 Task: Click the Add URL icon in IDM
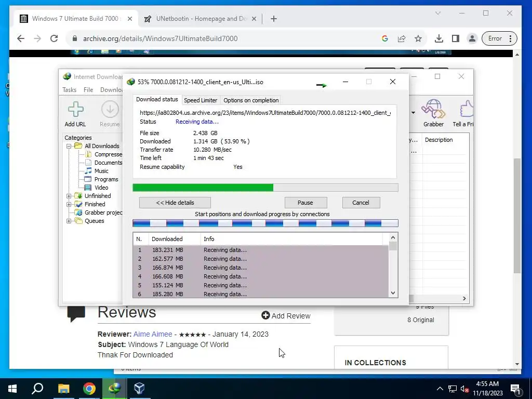(75, 109)
